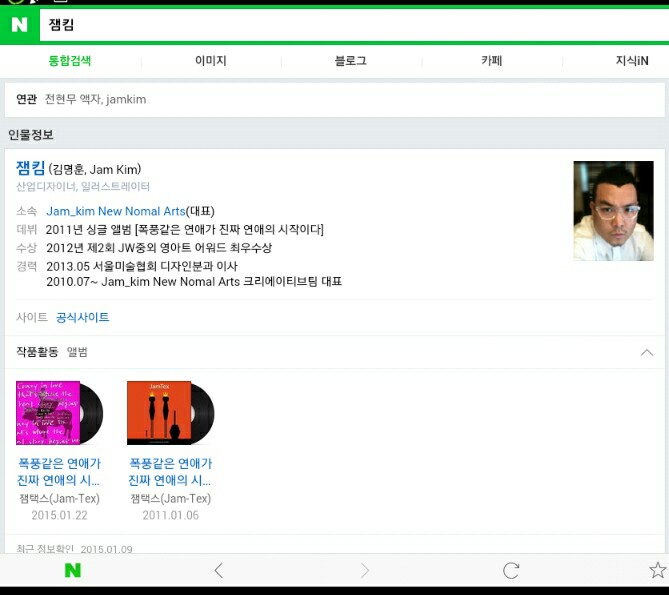Switch to the 통합검색 tab

pyautogui.click(x=70, y=61)
